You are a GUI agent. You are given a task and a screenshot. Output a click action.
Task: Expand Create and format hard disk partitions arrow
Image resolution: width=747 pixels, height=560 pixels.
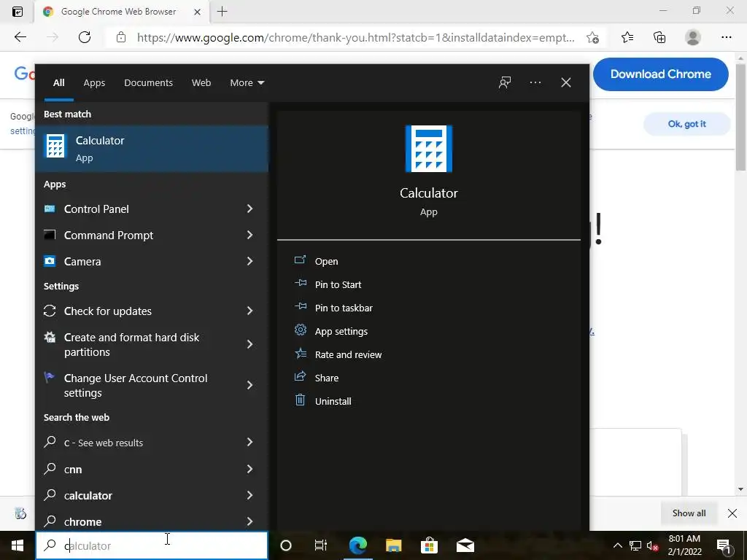(249, 344)
